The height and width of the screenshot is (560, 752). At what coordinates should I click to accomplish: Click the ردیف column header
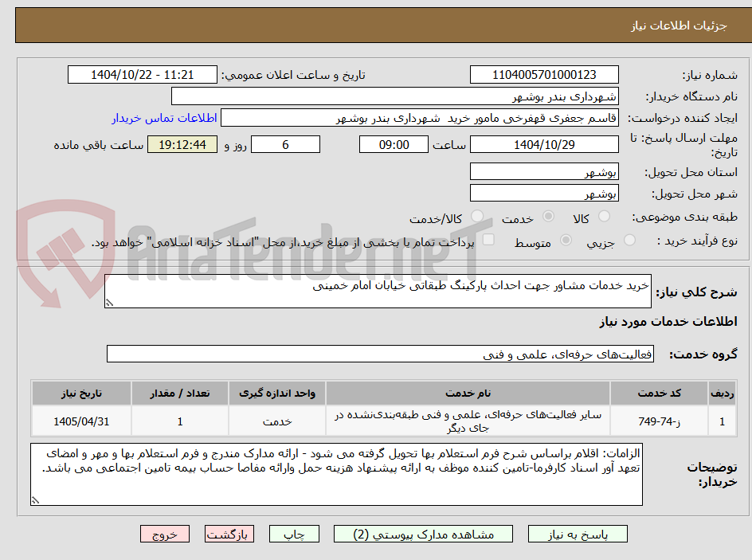click(x=723, y=394)
